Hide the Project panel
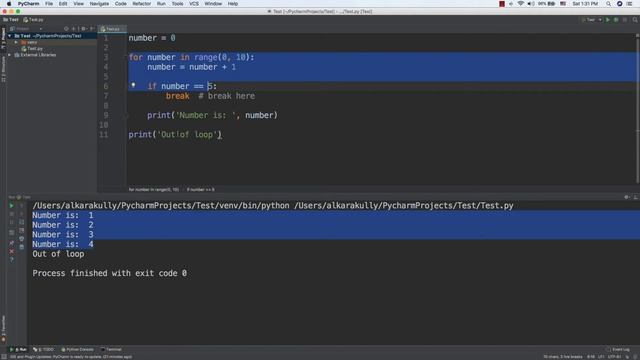640x360 pixels. point(92,29)
